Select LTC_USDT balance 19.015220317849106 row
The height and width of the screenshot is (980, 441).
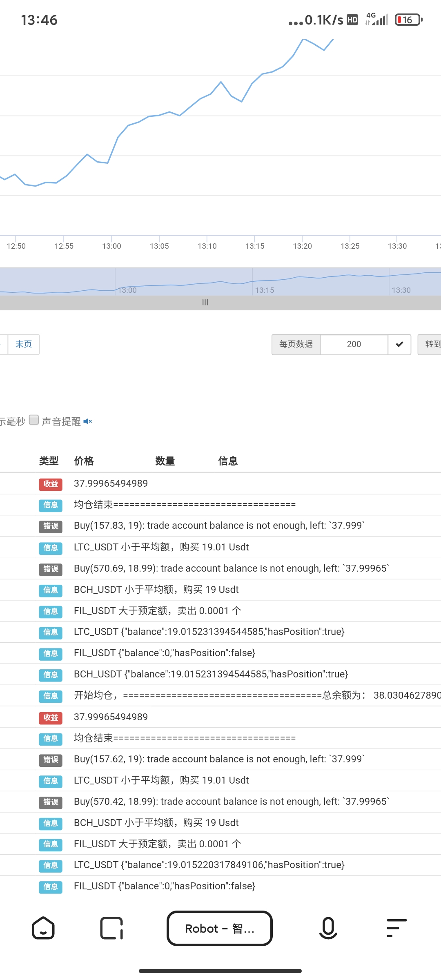pos(220,865)
